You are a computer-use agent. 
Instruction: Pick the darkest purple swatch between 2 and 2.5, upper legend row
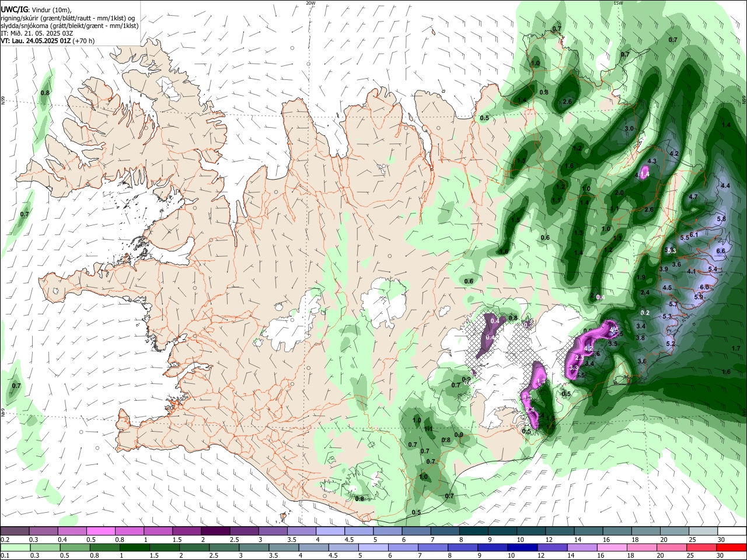(x=215, y=531)
